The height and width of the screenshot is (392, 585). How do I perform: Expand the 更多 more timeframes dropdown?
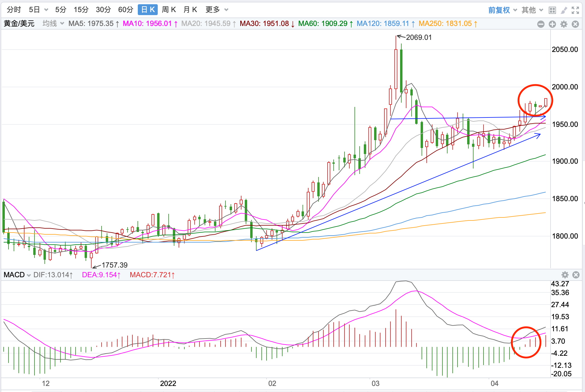[217, 10]
